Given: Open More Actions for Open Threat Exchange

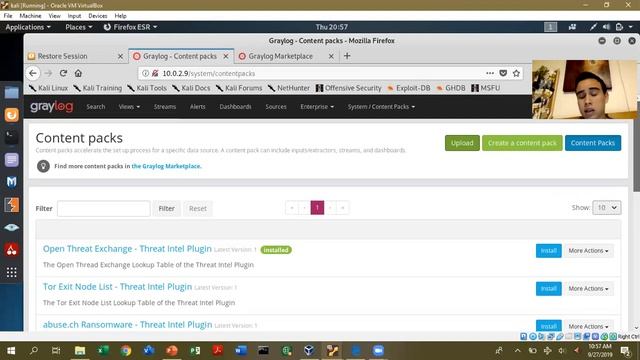Looking at the screenshot, I should pos(588,251).
